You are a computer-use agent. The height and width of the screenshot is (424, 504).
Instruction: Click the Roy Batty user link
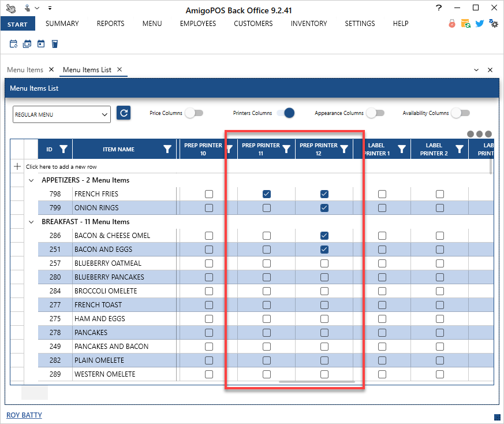point(24,415)
